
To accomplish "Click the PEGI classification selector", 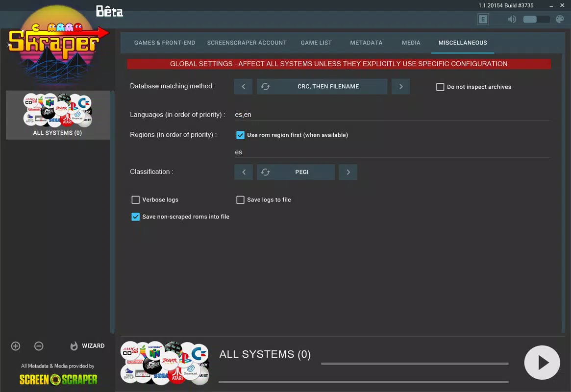I will [x=296, y=172].
